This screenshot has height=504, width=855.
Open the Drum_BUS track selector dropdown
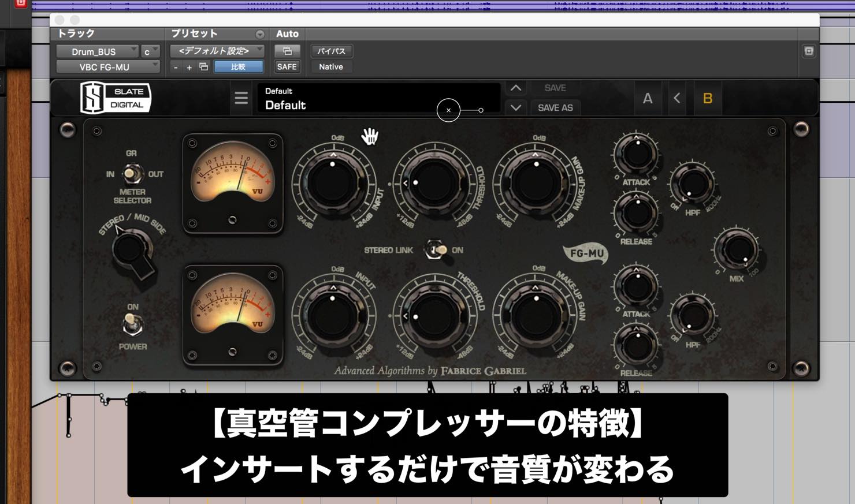click(x=97, y=51)
